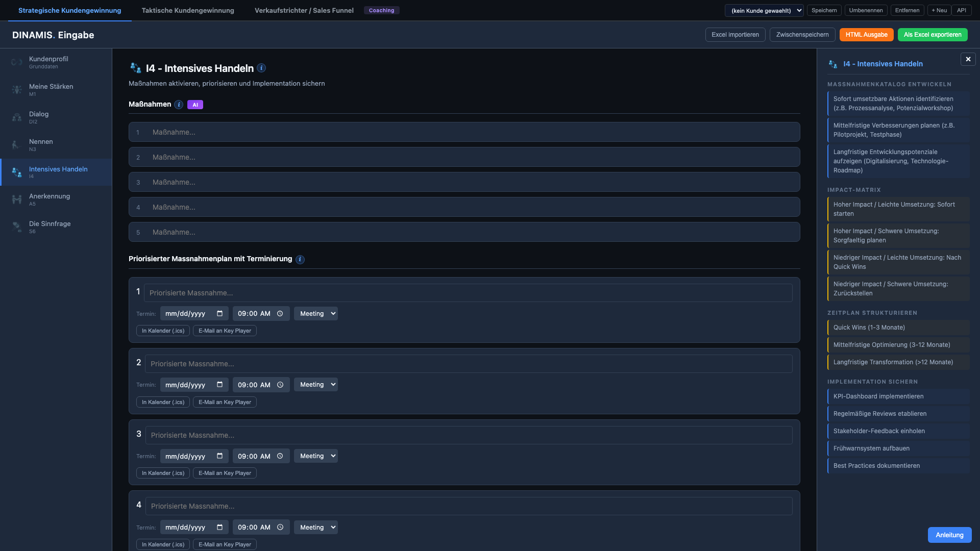Click the Dialog DI2 sidebar icon
Image resolution: width=980 pixels, height=551 pixels.
coord(16,117)
